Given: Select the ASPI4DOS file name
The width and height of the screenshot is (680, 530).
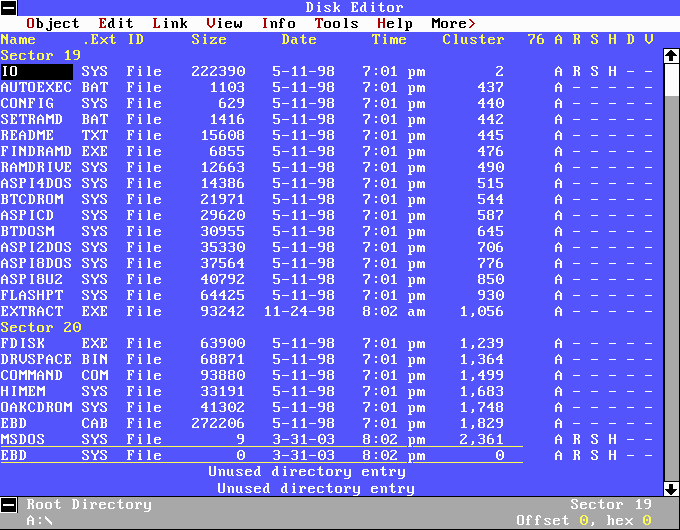Looking at the screenshot, I should [36, 183].
